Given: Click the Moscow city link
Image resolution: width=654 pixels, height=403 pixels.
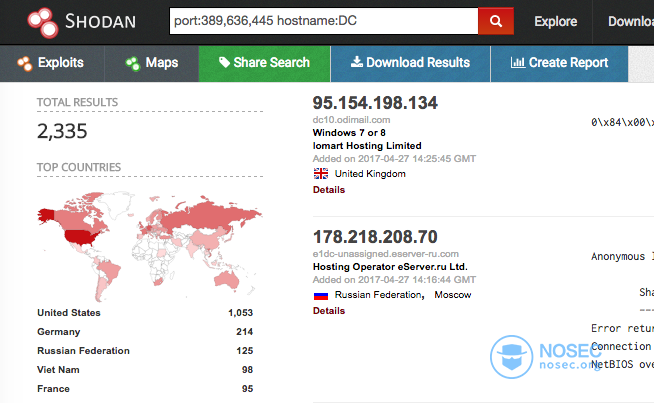Looking at the screenshot, I should 453,295.
